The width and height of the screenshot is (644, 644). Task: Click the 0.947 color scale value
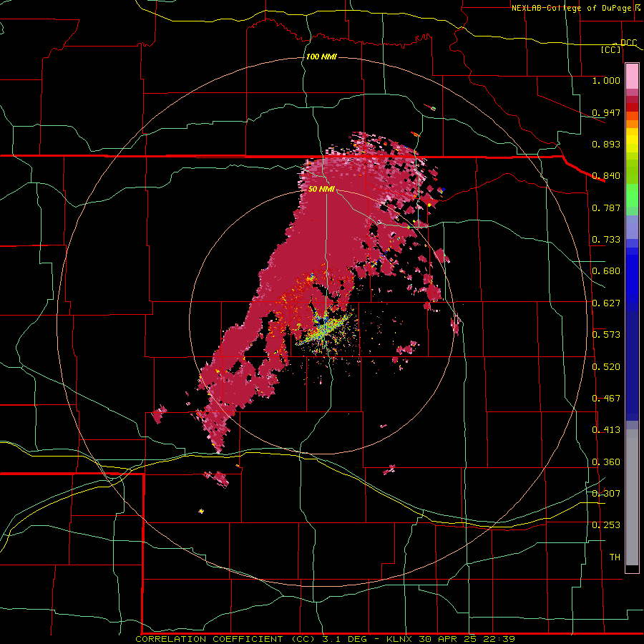tap(606, 112)
